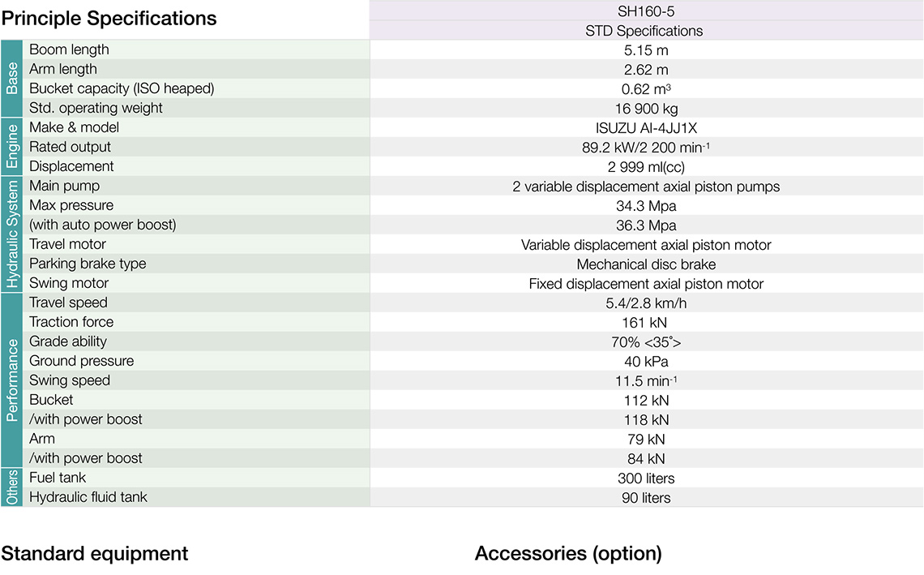Click the Main pump row label
The height and width of the screenshot is (575, 924).
click(64, 186)
